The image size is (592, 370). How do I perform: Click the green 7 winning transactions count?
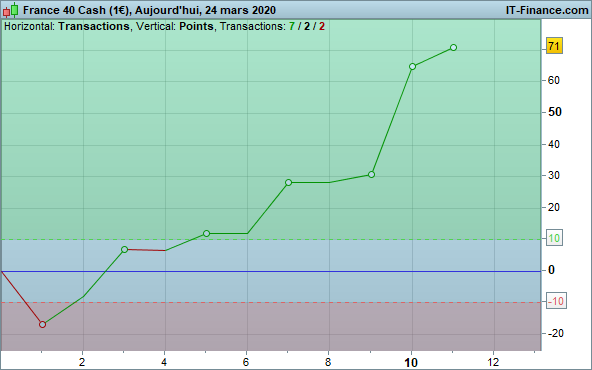[291, 26]
